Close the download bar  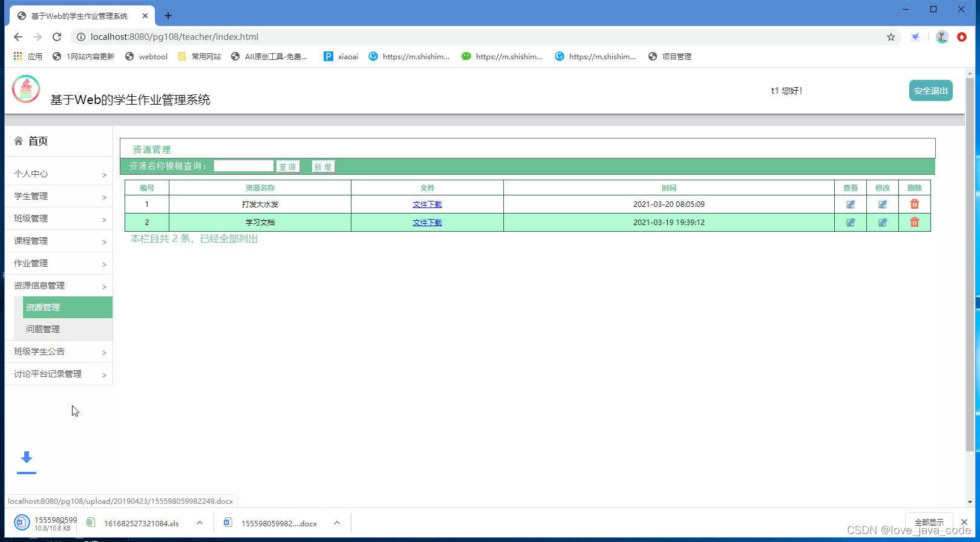coord(964,522)
